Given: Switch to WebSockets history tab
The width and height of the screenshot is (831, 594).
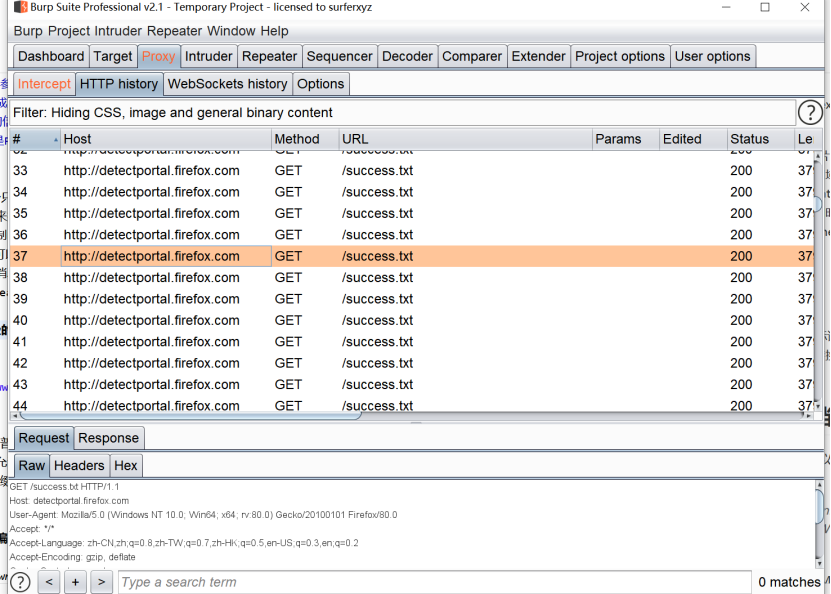Looking at the screenshot, I should [x=227, y=84].
